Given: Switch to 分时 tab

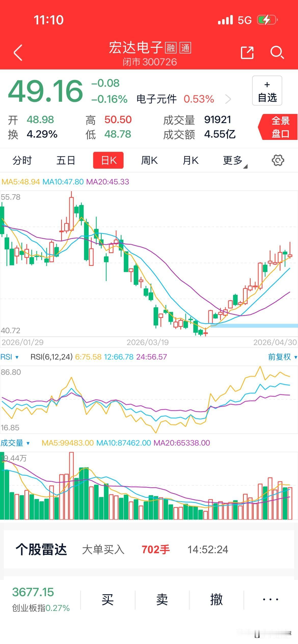Looking at the screenshot, I should point(22,160).
